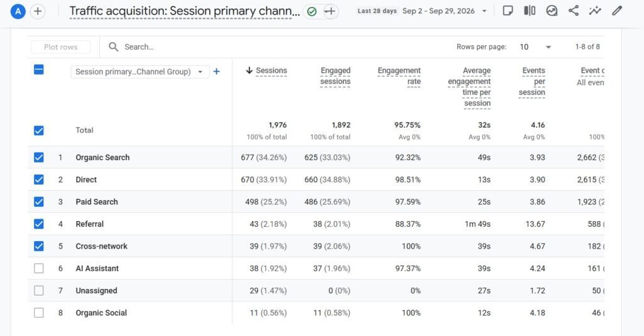Screen dimensions: 644x336
Task: Click the blue A segment avatar
Action: (x=18, y=11)
